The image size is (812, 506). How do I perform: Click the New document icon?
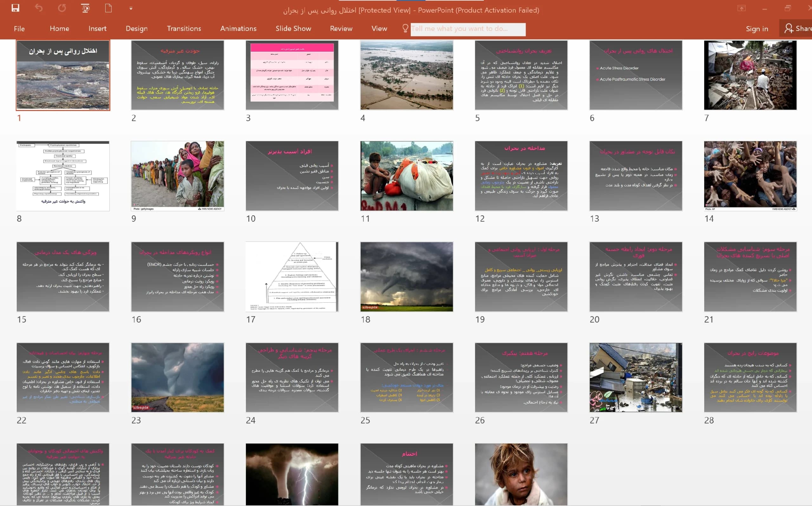pos(108,8)
